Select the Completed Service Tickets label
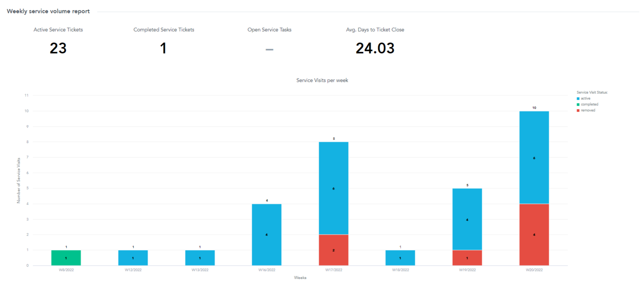Viewport: 644px width, 290px height. (164, 30)
